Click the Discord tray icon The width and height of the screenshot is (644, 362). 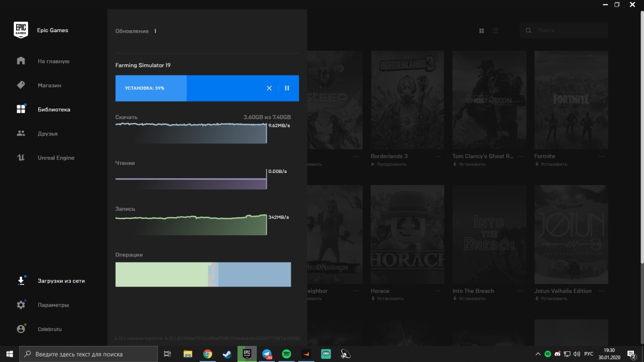tap(557, 354)
